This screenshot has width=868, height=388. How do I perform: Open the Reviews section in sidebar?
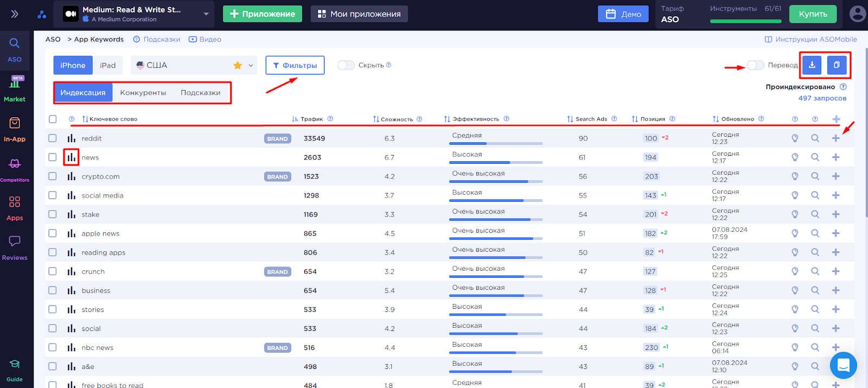15,248
